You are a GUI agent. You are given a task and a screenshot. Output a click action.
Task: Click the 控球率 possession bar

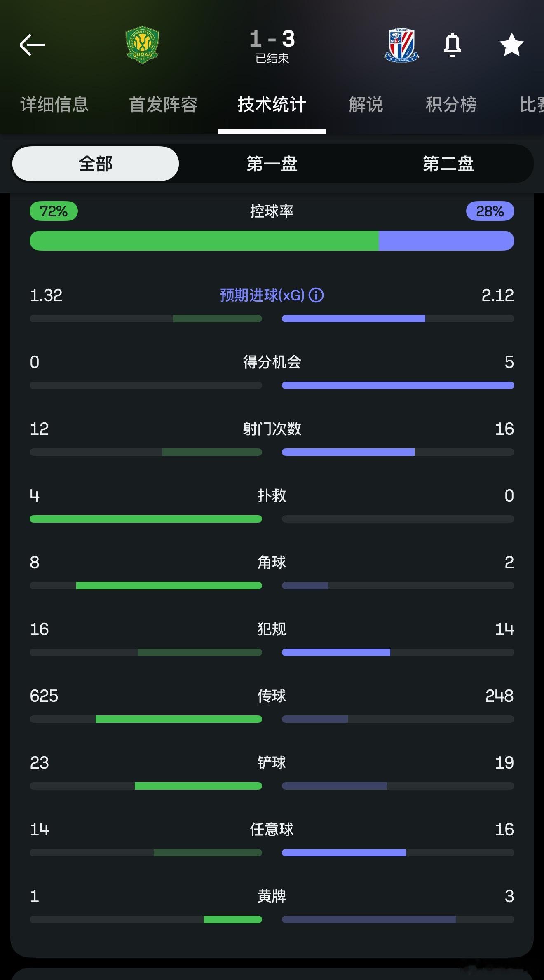[x=272, y=241]
